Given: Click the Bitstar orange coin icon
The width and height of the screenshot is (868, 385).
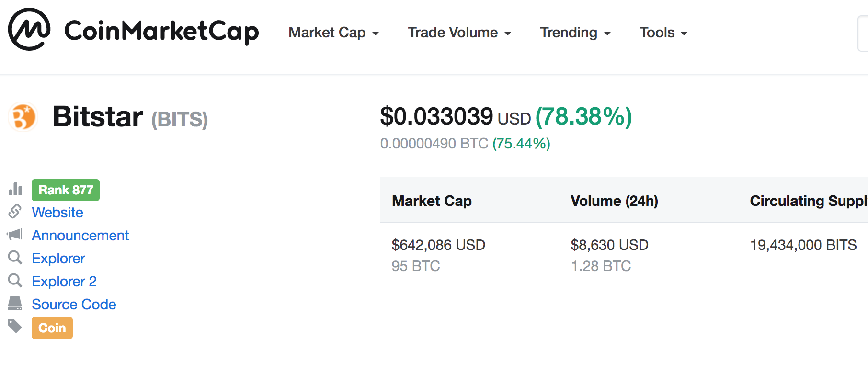Looking at the screenshot, I should click(x=23, y=117).
